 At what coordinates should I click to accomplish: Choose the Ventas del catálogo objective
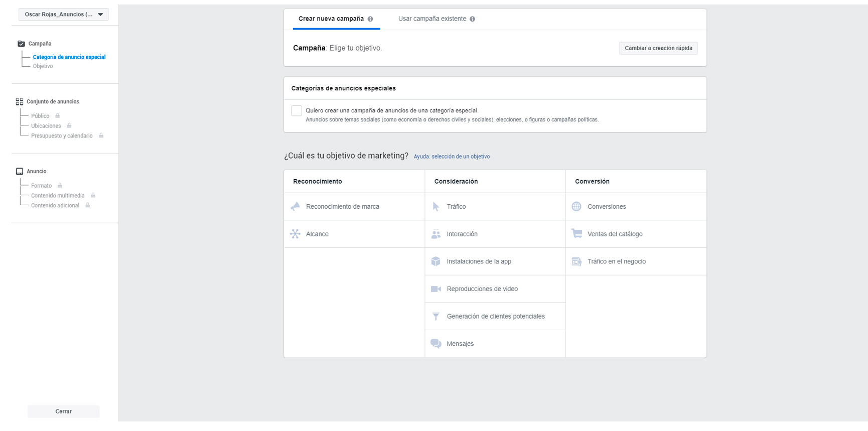636,234
